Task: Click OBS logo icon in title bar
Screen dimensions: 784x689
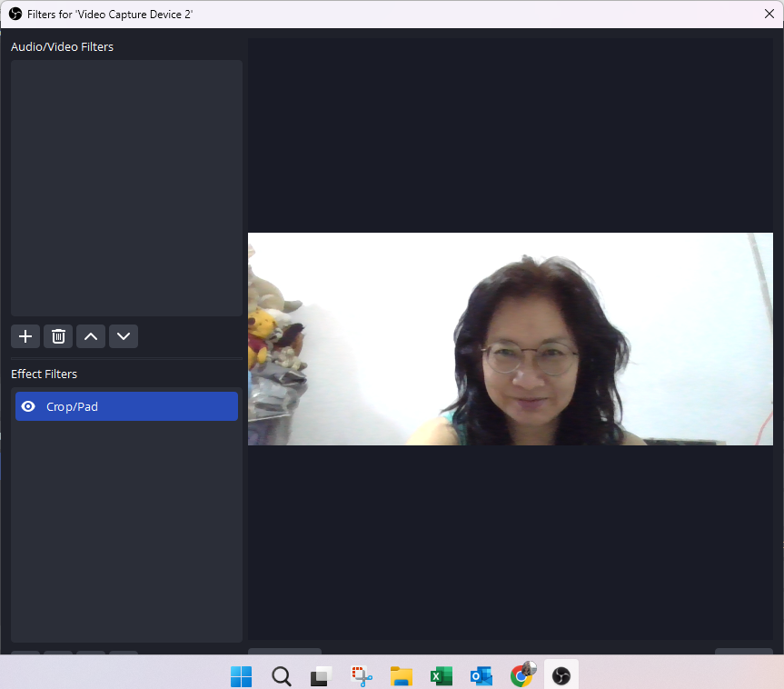Action: tap(15, 14)
